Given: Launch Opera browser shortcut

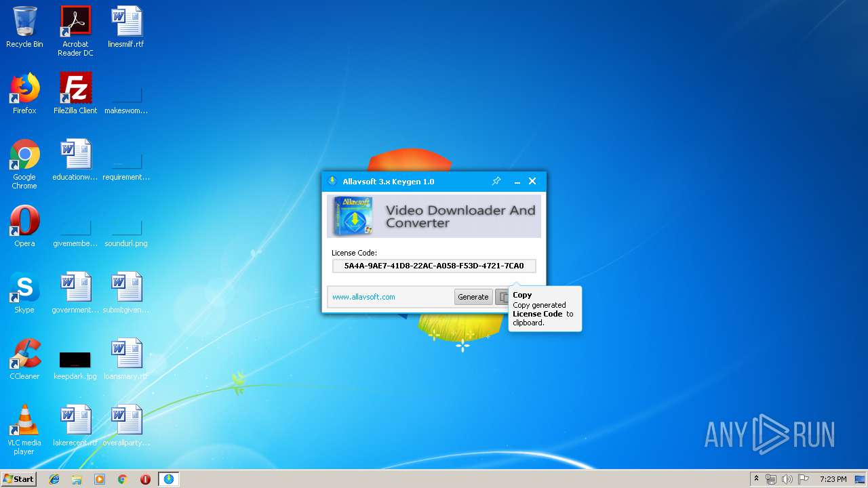Looking at the screenshot, I should (x=24, y=226).
